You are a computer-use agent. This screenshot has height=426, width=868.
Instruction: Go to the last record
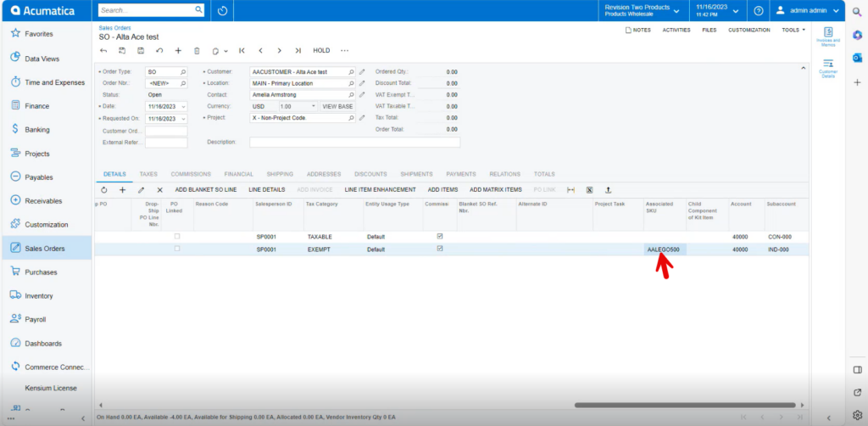coord(298,50)
